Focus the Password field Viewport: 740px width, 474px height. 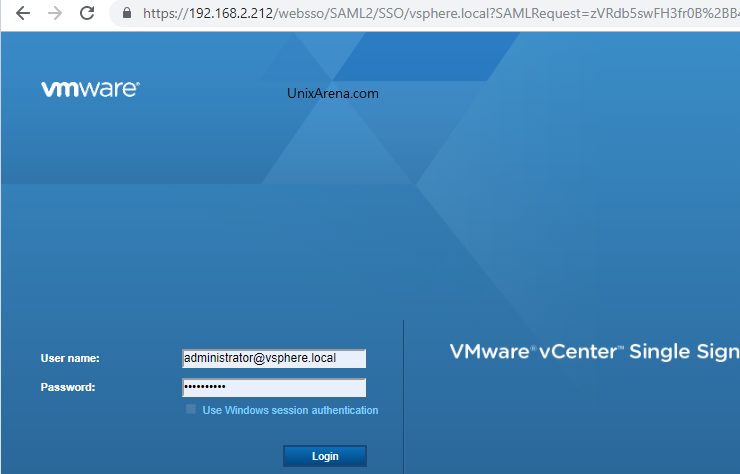274,388
